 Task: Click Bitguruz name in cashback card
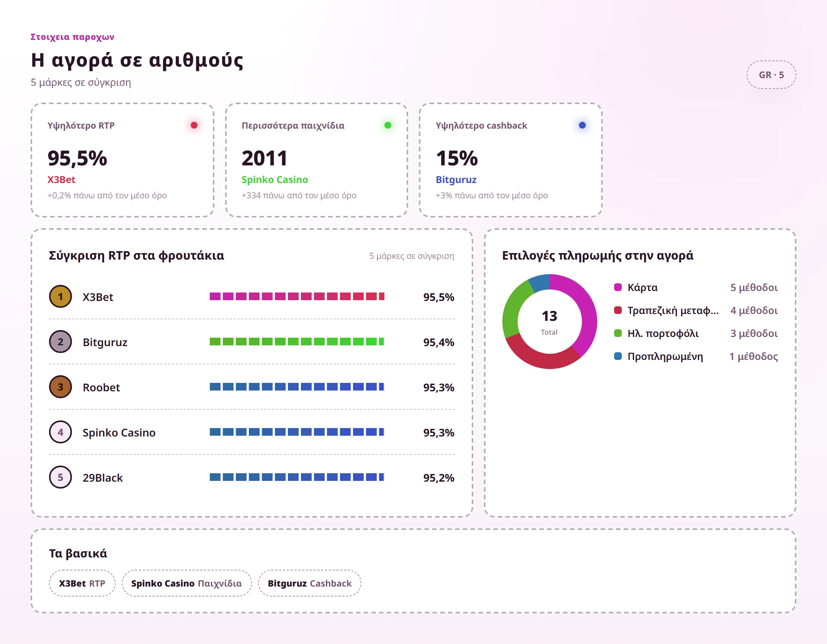pyautogui.click(x=456, y=180)
